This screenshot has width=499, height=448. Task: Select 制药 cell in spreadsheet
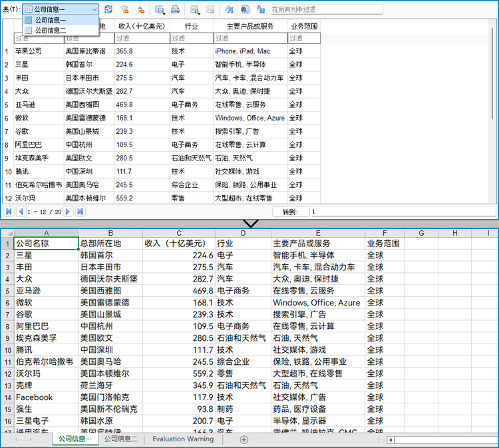click(x=243, y=409)
